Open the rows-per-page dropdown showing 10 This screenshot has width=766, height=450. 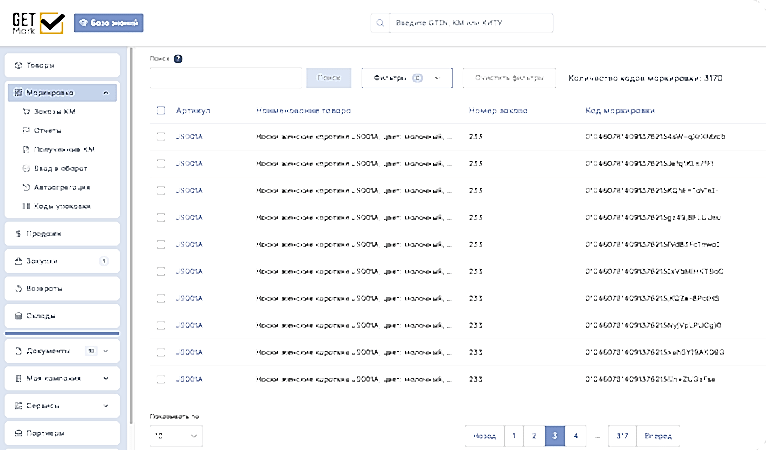point(174,436)
